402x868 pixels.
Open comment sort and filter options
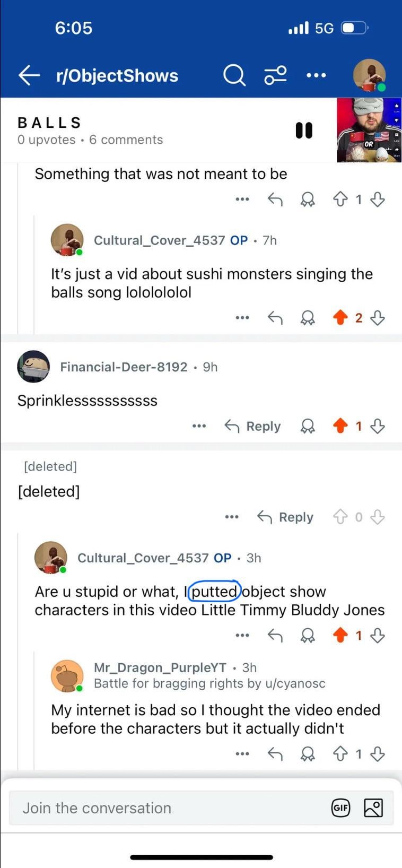click(x=275, y=75)
